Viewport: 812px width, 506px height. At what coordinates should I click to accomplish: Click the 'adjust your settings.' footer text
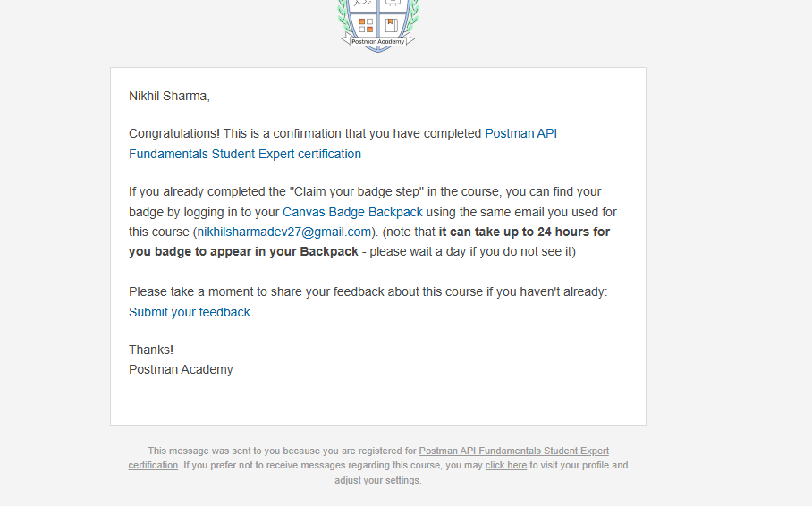click(378, 481)
